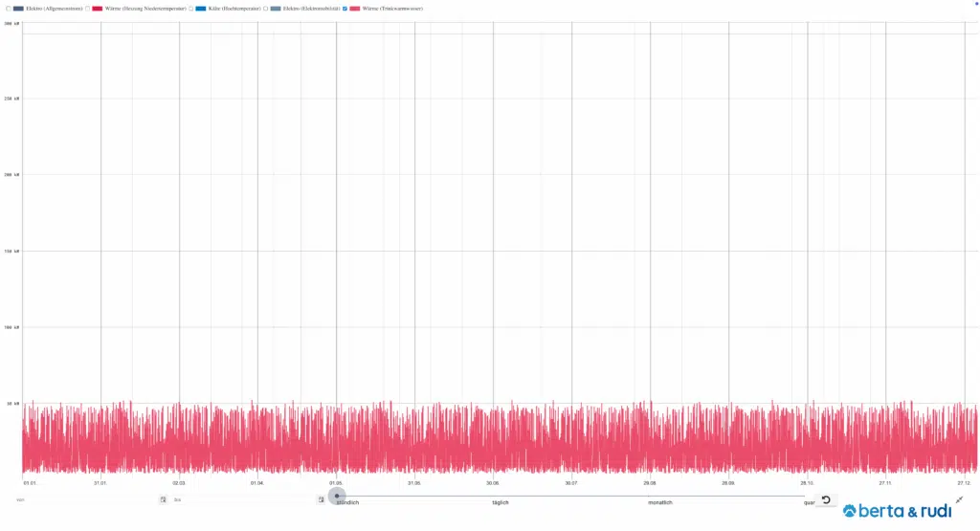
Task: Click the Elektro (Elektromobilität) legend label
Action: coord(311,8)
